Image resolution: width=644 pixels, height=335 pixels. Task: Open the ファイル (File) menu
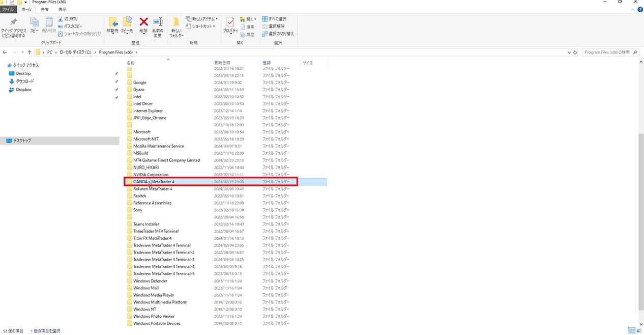point(8,9)
